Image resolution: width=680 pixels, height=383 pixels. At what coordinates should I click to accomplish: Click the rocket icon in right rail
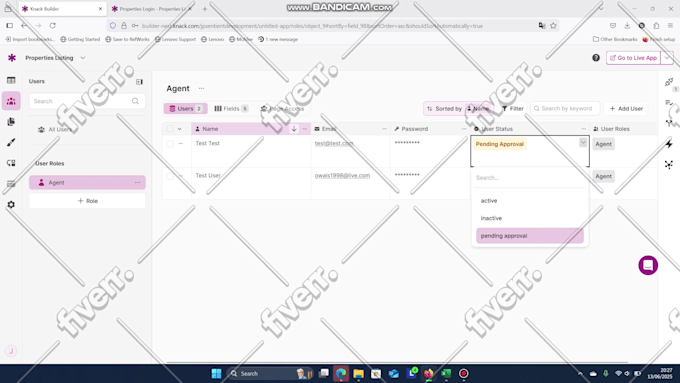pyautogui.click(x=669, y=82)
